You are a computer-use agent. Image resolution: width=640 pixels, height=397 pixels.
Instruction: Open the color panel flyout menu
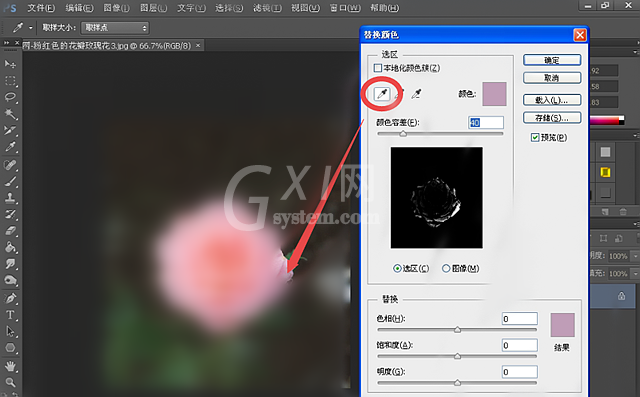click(635, 52)
